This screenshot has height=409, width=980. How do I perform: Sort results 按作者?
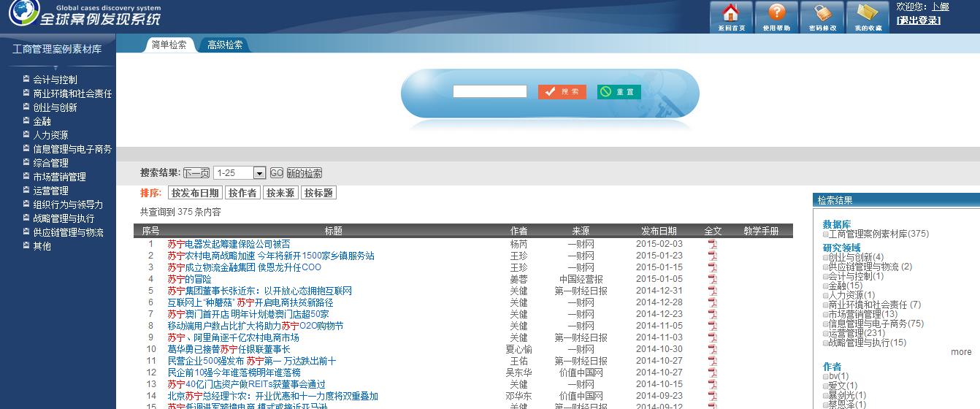tap(242, 193)
